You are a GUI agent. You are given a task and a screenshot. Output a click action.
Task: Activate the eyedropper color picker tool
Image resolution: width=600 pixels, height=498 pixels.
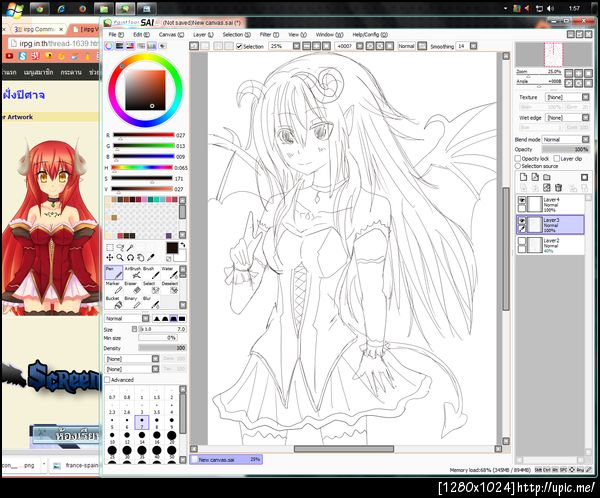tap(151, 258)
